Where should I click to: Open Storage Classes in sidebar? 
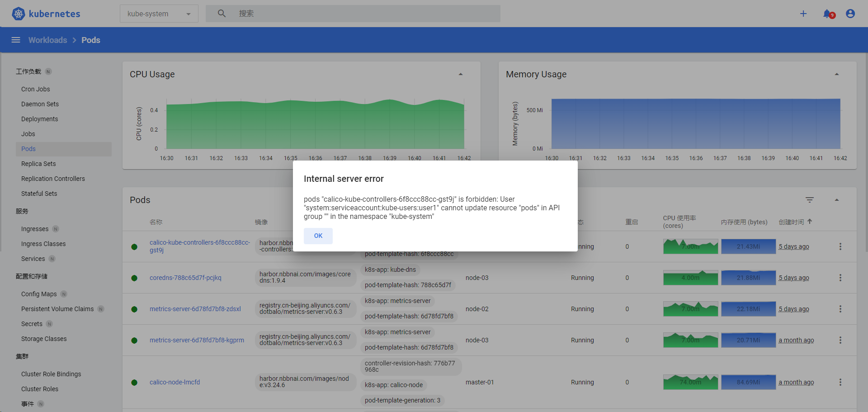(x=44, y=339)
